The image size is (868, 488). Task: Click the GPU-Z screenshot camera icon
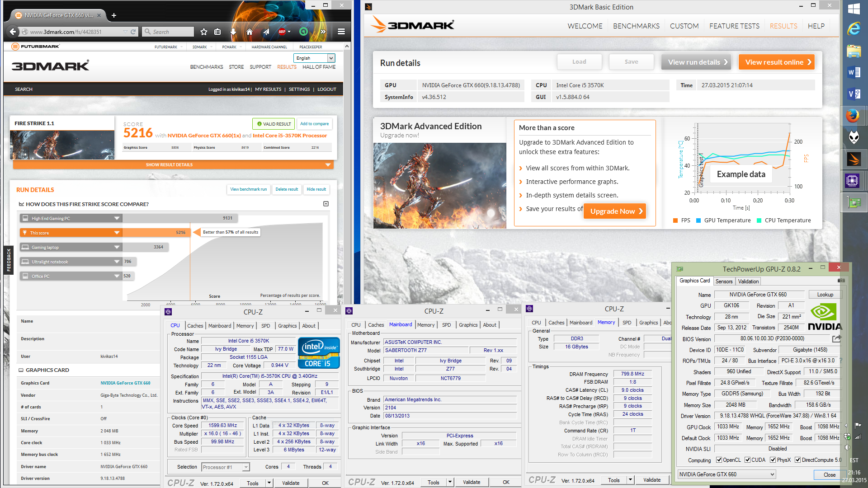tap(841, 281)
